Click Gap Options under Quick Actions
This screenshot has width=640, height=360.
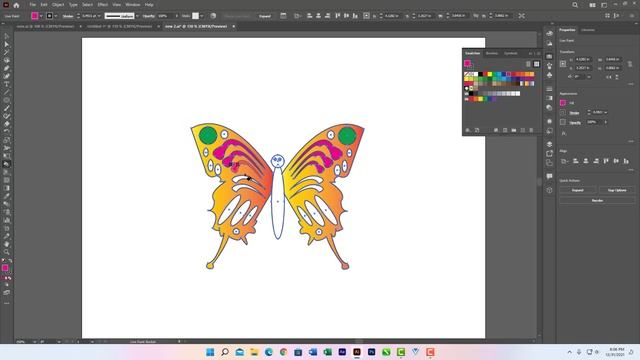coord(617,190)
